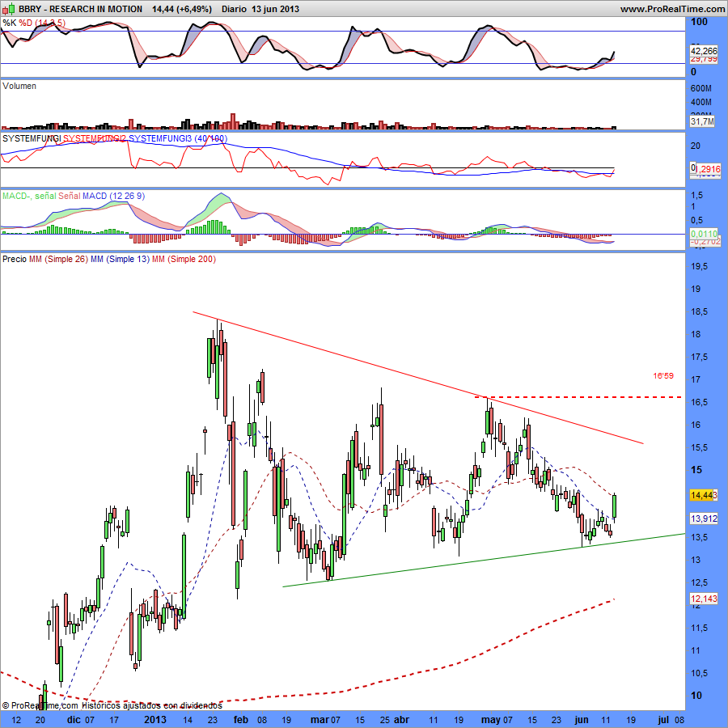Click the mar label on time axis
728x728 pixels.
[320, 720]
